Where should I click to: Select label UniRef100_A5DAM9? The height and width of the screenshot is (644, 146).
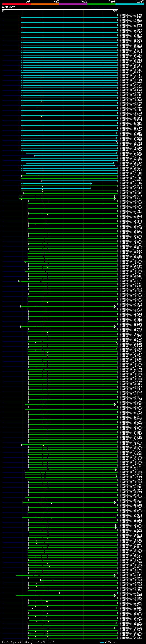pos(131,540)
